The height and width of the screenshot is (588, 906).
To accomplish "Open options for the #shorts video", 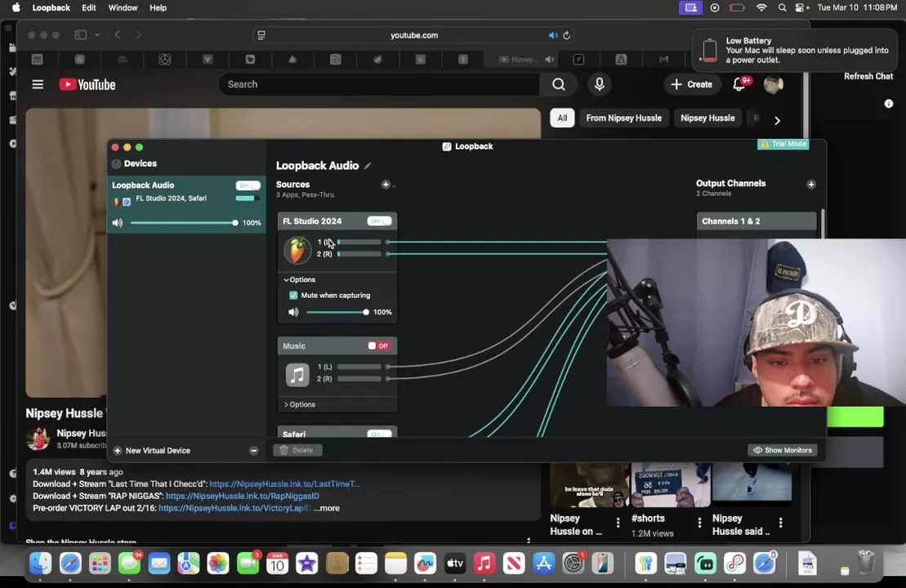I will pos(700,523).
